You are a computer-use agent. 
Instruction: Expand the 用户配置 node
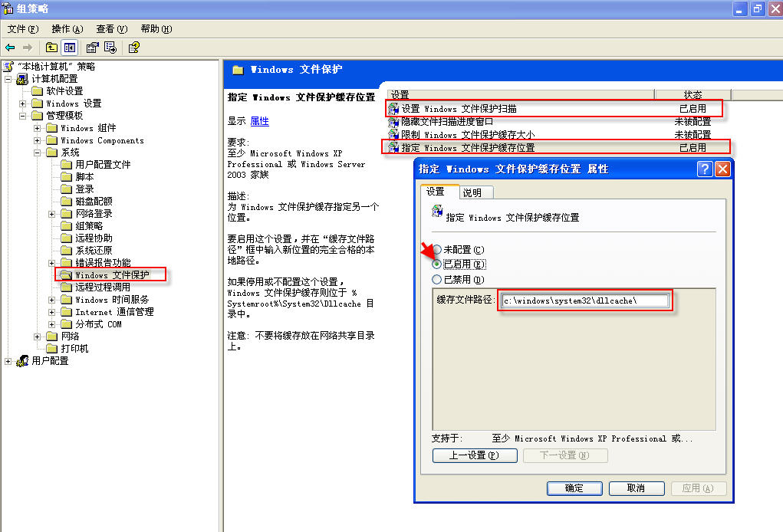(8, 361)
